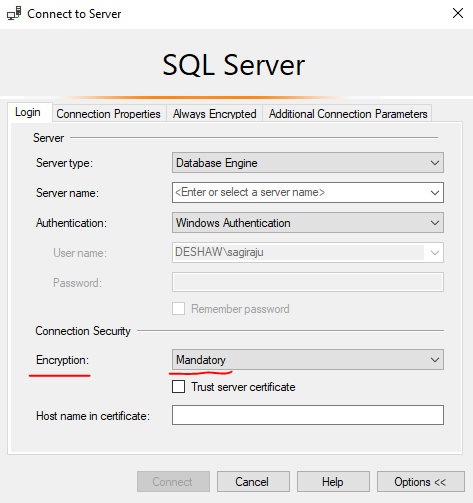The height and width of the screenshot is (503, 473).
Task: Click the Connection Security heading
Action: 83,331
